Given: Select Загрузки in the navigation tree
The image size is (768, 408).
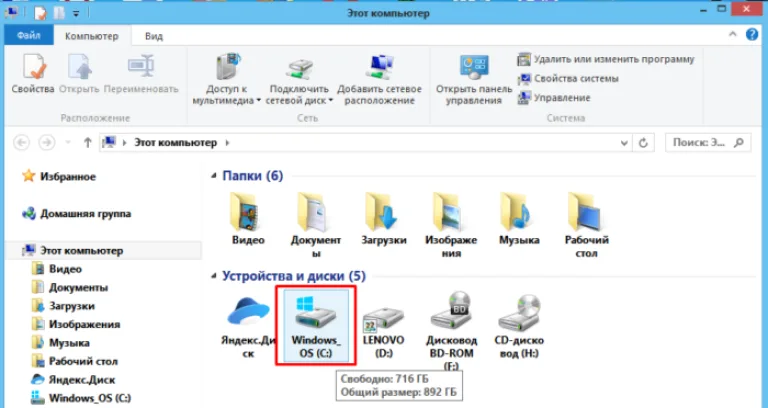Looking at the screenshot, I should [72, 306].
